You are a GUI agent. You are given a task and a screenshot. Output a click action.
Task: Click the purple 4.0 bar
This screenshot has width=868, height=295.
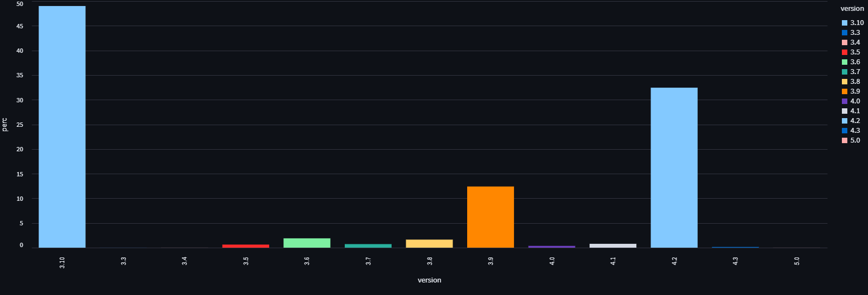(x=551, y=247)
